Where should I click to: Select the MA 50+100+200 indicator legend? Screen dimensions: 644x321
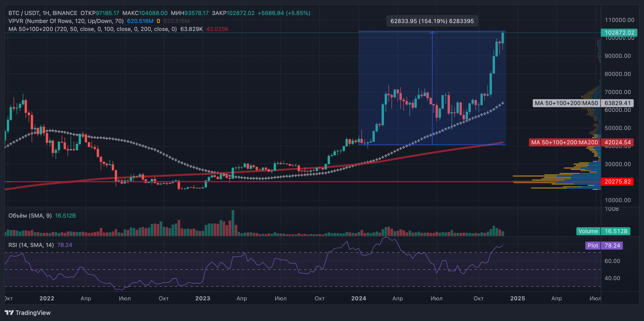pos(92,29)
